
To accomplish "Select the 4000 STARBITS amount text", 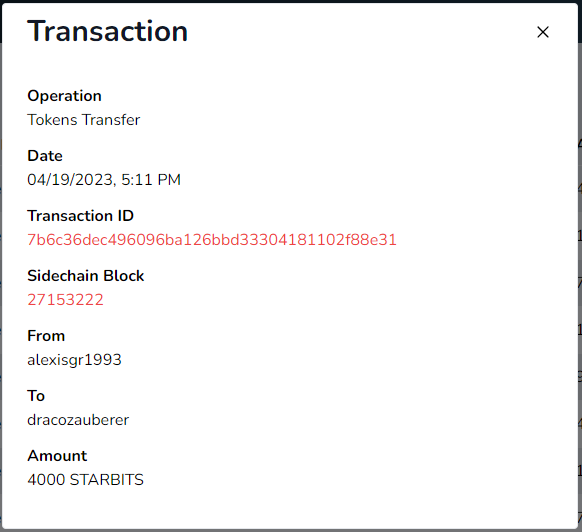I will point(85,480).
